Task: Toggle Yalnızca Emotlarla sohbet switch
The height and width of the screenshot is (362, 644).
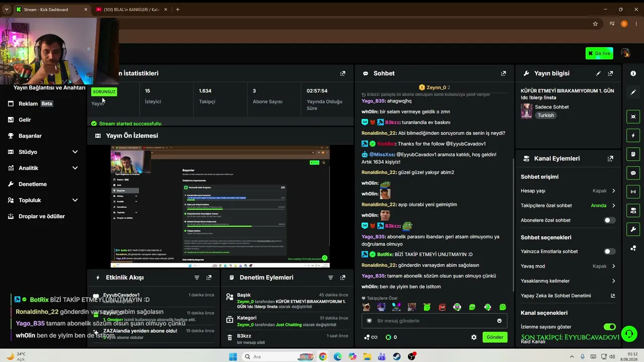Action: [x=609, y=251]
